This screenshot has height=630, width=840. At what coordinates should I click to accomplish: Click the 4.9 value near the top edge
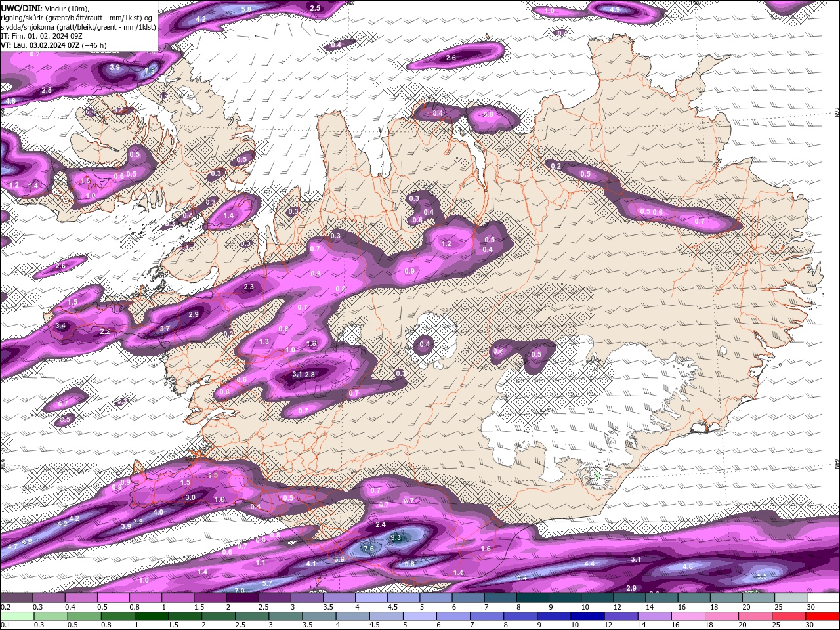point(615,9)
